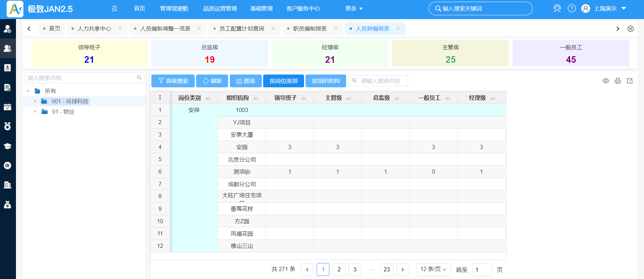Click the user avatar icon
This screenshot has width=644, height=279.
click(x=586, y=8)
